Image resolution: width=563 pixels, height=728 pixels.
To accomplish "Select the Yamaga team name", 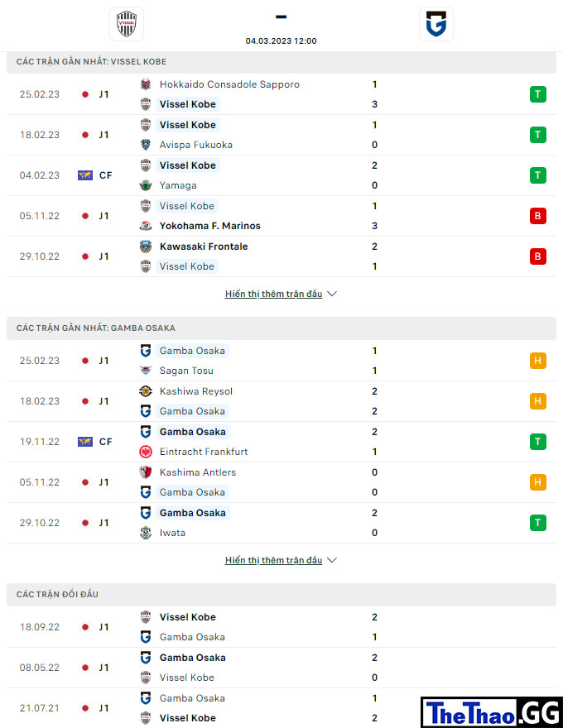I will [178, 185].
